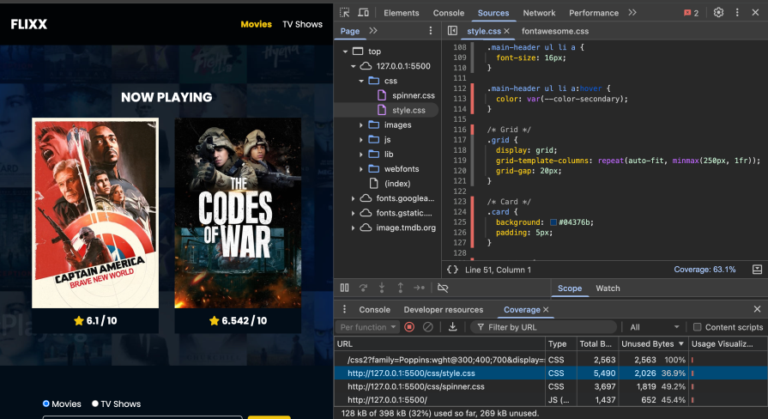Toggle the device toolbar icon
The width and height of the screenshot is (768, 419).
[363, 13]
